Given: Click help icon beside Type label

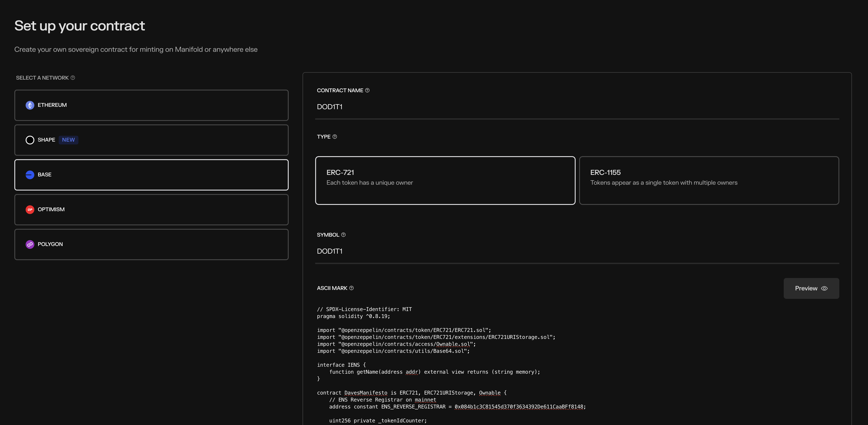Looking at the screenshot, I should (335, 137).
